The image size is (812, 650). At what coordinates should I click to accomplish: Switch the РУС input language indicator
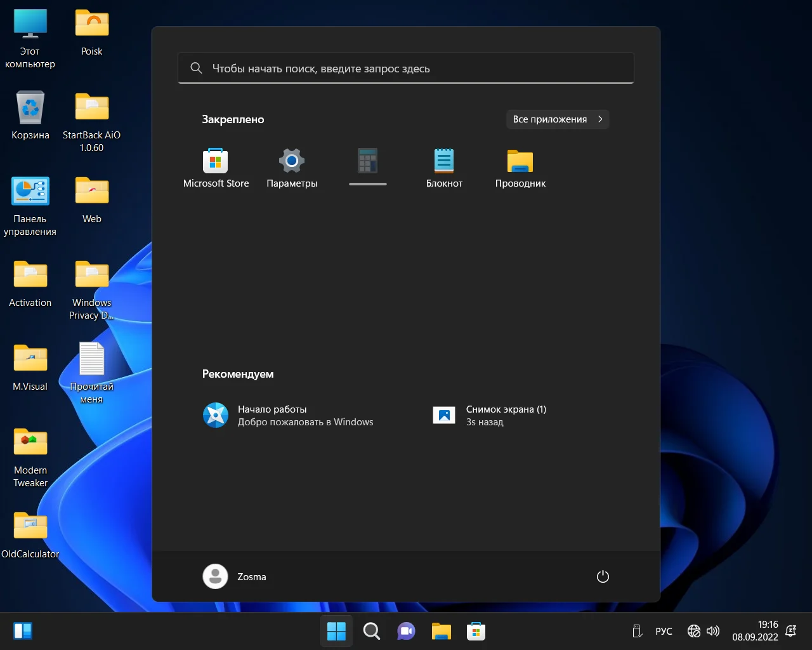pos(664,631)
